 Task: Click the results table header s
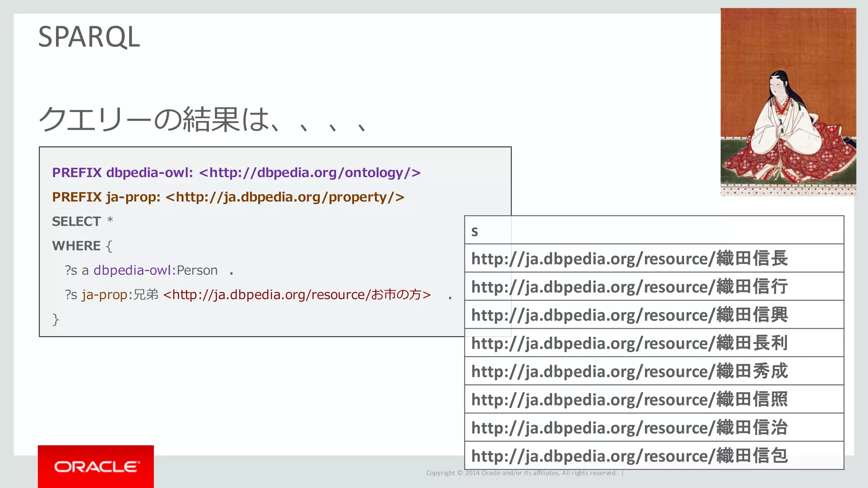(x=475, y=231)
